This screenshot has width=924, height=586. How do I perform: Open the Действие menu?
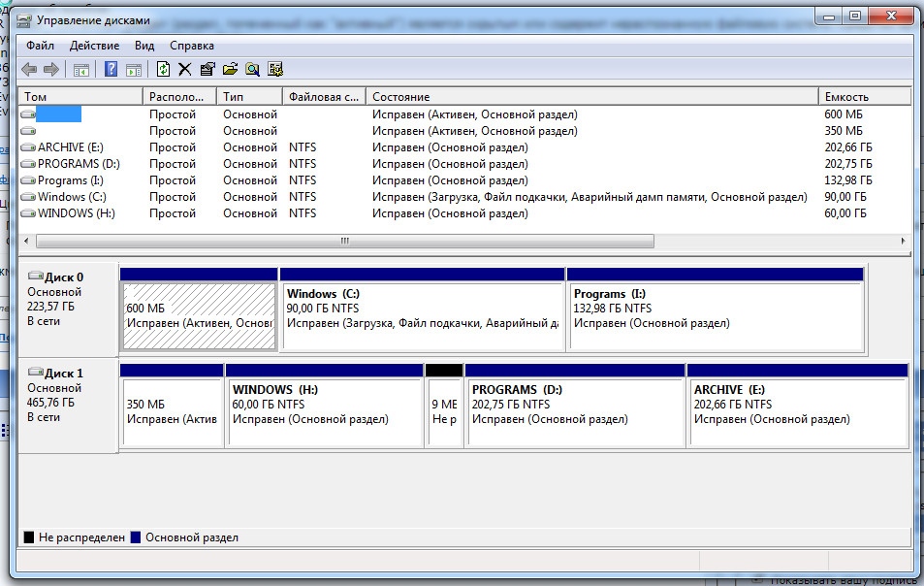[95, 46]
